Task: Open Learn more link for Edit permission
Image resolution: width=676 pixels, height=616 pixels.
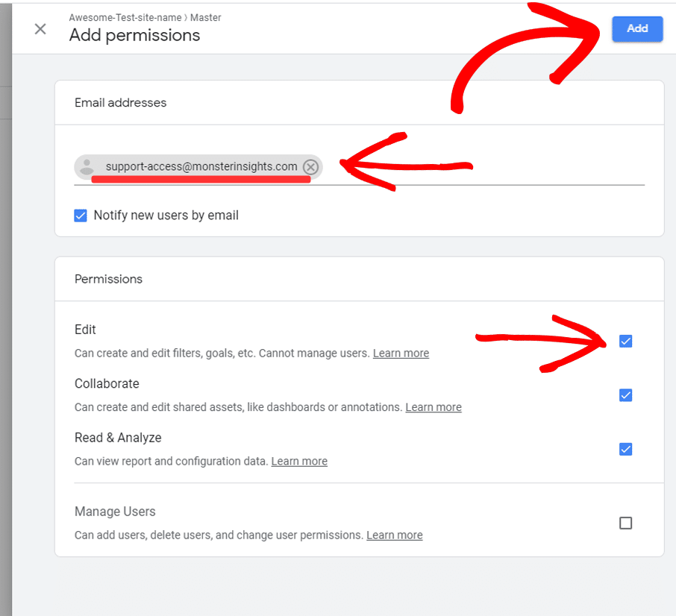Action: tap(401, 353)
